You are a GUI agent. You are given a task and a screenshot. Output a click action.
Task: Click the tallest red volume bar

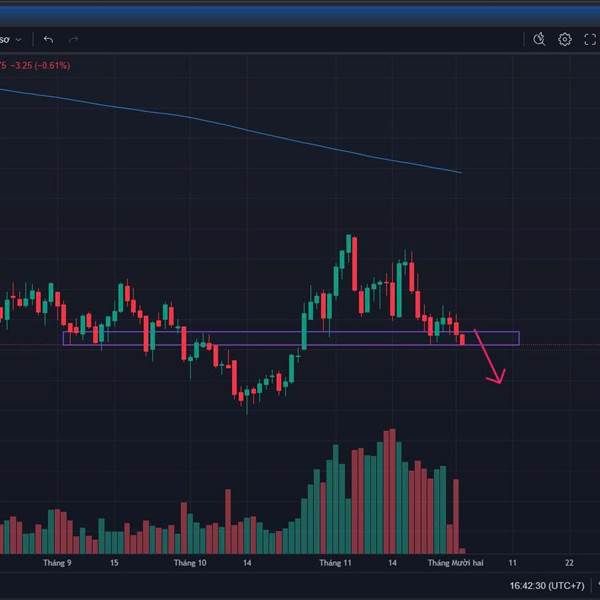tap(393, 491)
